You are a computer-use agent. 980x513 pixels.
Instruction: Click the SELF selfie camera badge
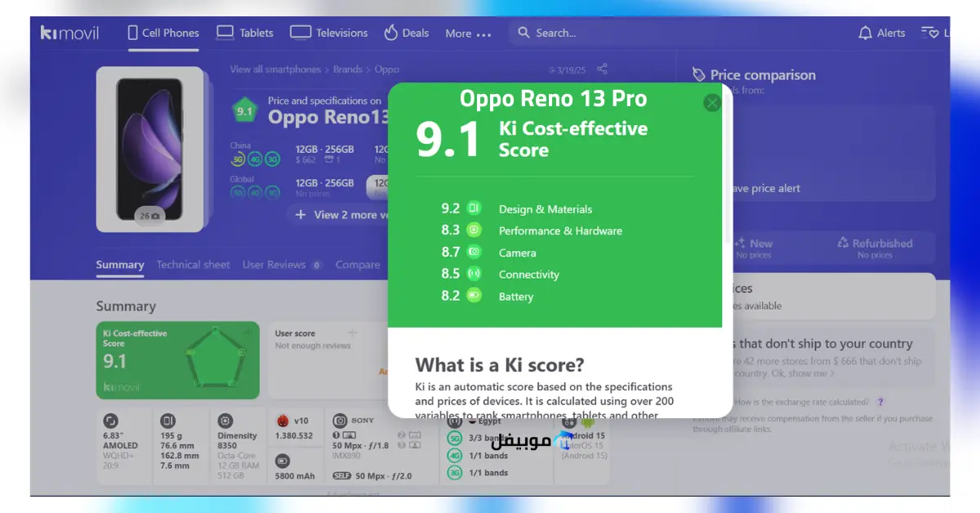click(x=341, y=475)
